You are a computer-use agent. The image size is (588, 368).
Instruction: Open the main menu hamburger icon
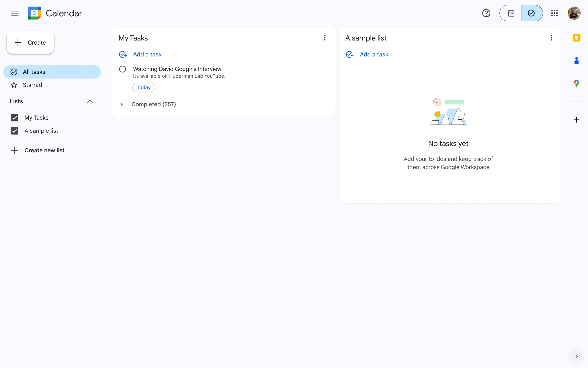(14, 13)
